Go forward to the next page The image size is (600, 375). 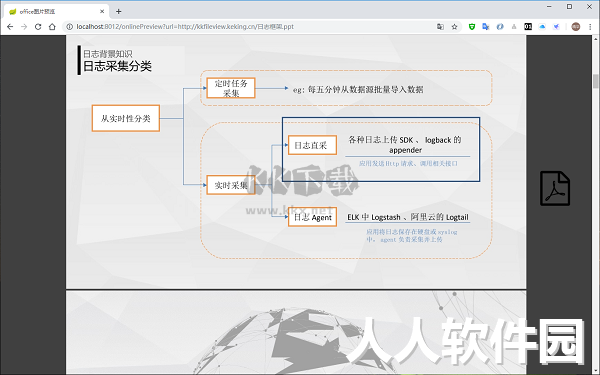coord(24,27)
